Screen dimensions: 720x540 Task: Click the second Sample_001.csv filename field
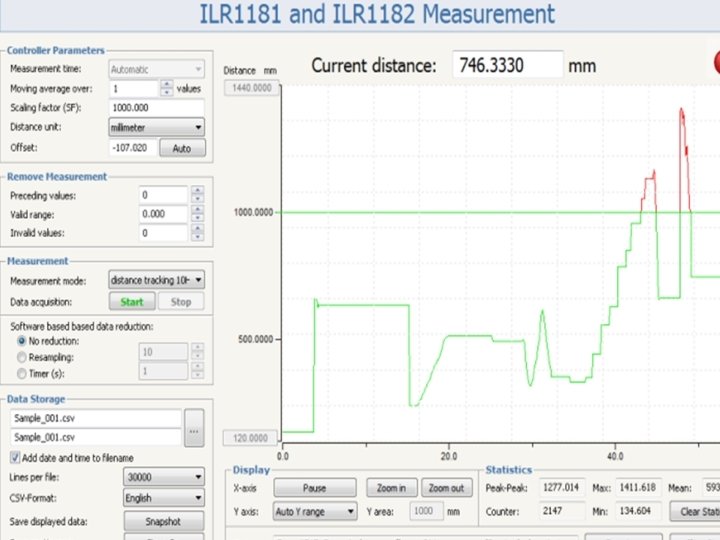(x=96, y=437)
